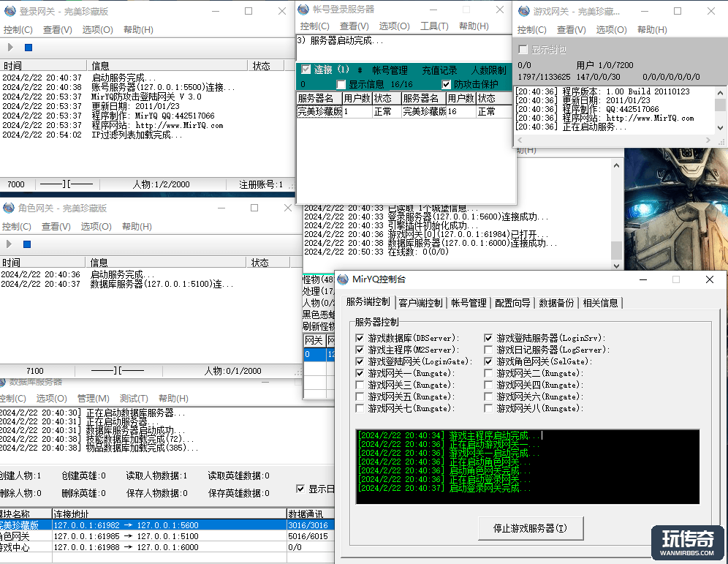Click scroll-down arrow of M2Server log pane
The height and width of the screenshot is (564, 728).
click(616, 266)
